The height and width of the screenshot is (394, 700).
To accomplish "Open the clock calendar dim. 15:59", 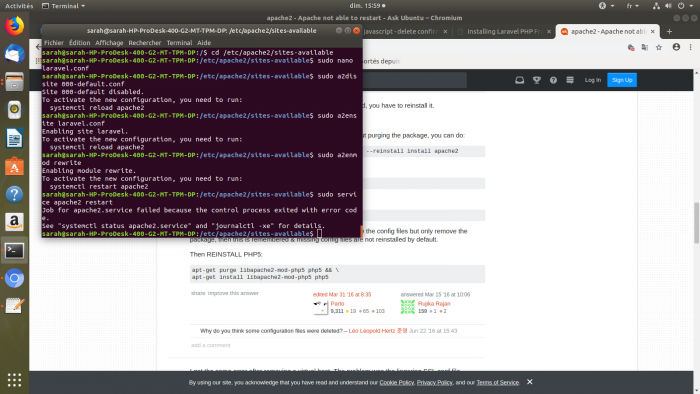I will 367,6.
